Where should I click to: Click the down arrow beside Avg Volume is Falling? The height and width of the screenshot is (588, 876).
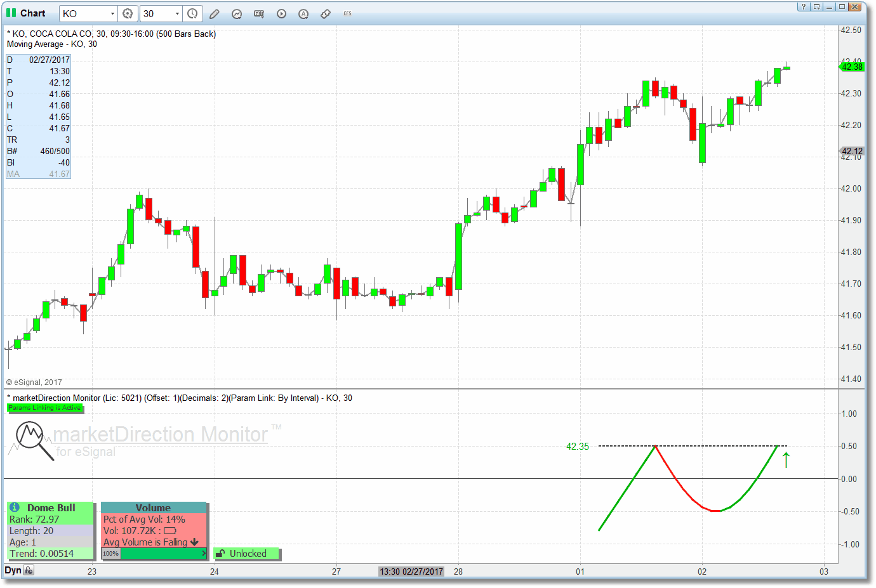tap(194, 542)
